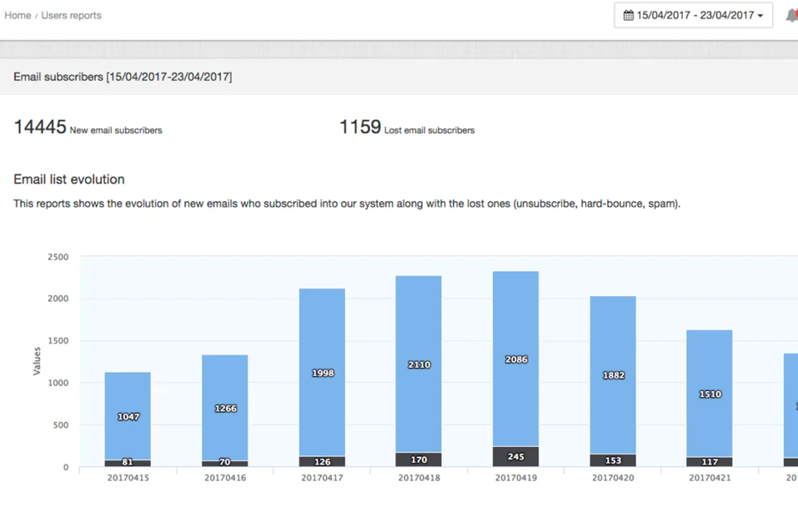Click the dark 126 bar segment

click(x=322, y=462)
